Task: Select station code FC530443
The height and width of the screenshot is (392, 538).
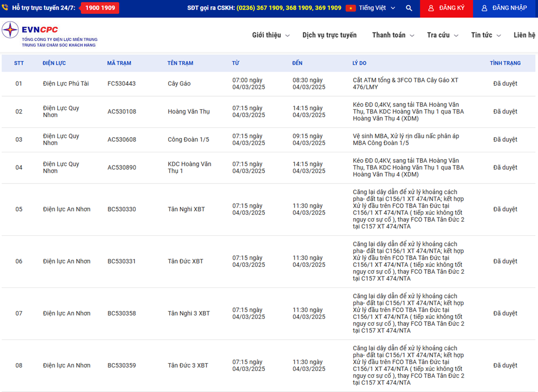Action: tap(121, 84)
